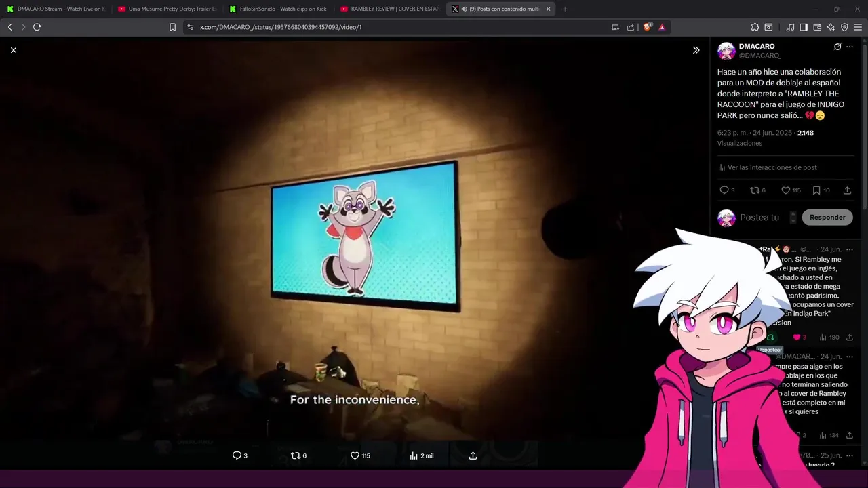
Task: Click more options on @DMACAR... reply
Action: [x=850, y=357]
